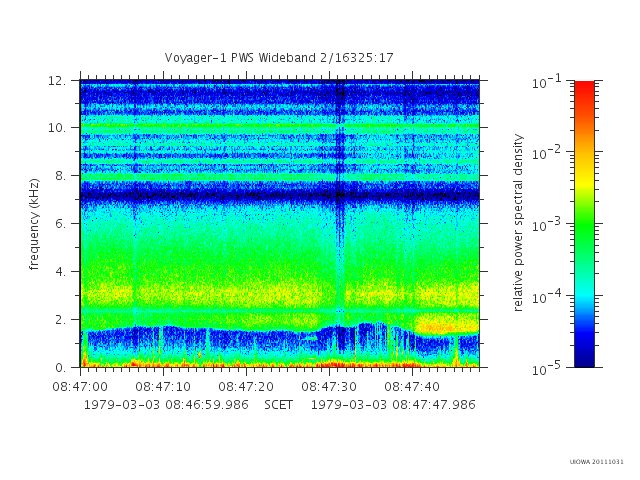Click the 10^-4 colorbar label
The image size is (640, 480).
(x=546, y=296)
